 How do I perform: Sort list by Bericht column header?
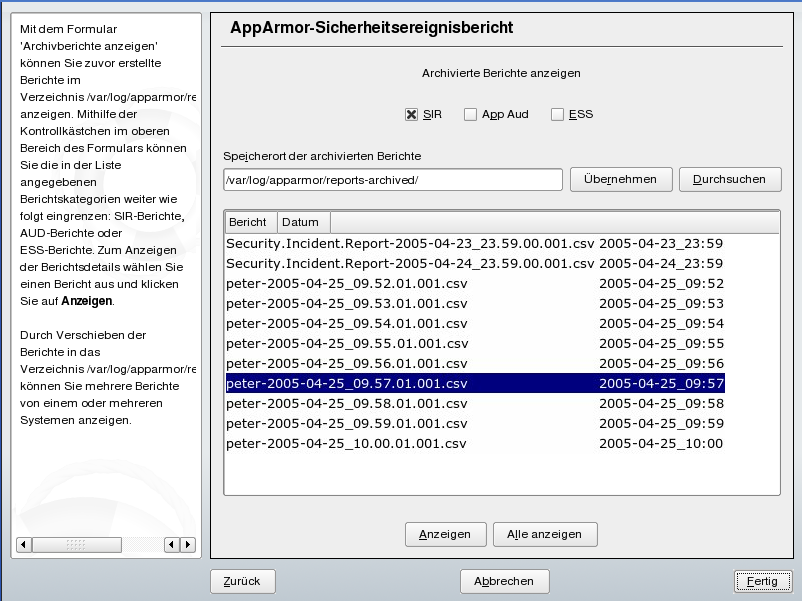(x=249, y=222)
